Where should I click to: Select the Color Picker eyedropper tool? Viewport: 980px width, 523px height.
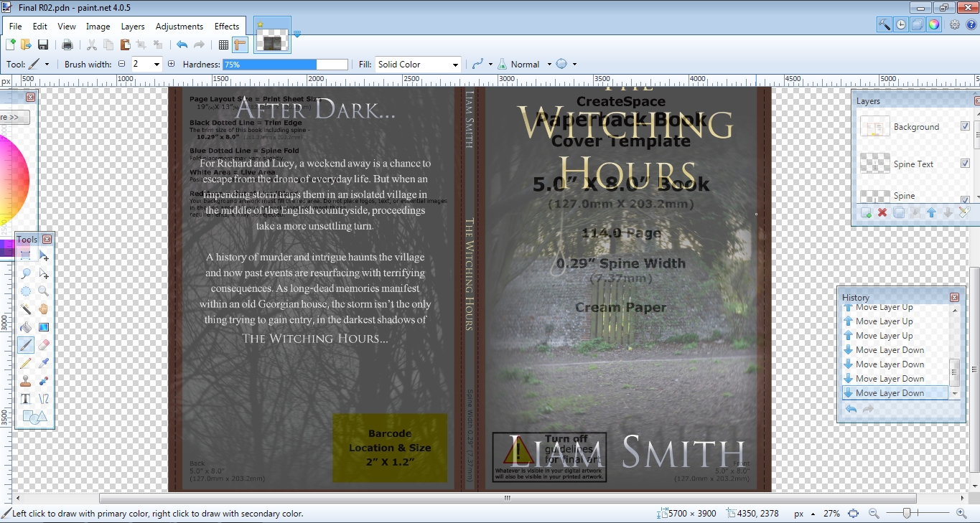pos(44,363)
